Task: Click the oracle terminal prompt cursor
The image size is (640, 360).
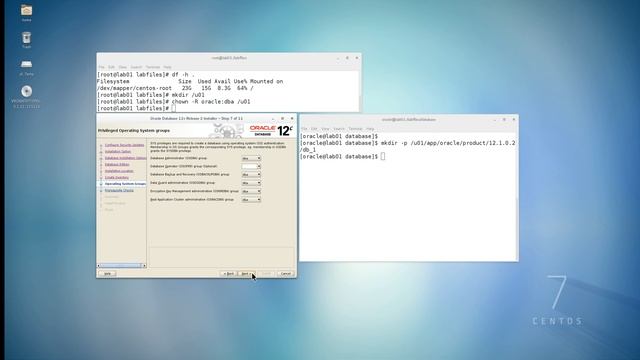Action: pos(383,157)
